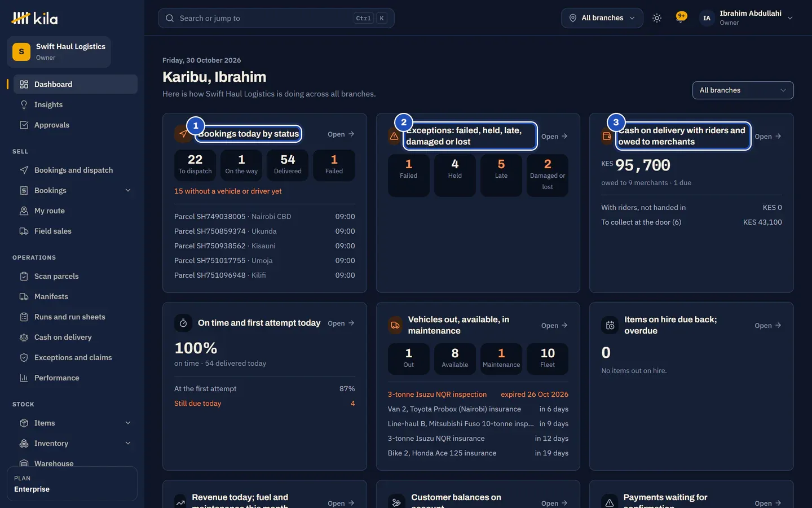Open the Exceptions card link
The image size is (812, 508).
[x=554, y=136]
